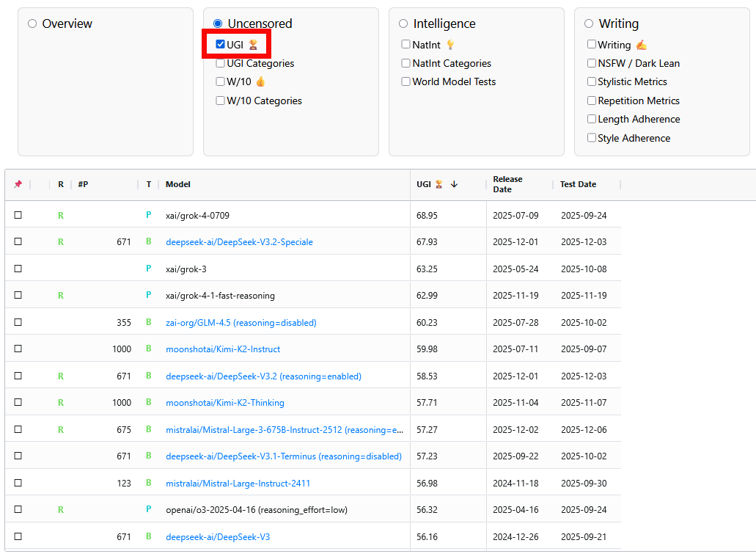756x554 pixels.
Task: Click the descending sort arrow beside UGI
Action: pyautogui.click(x=454, y=185)
